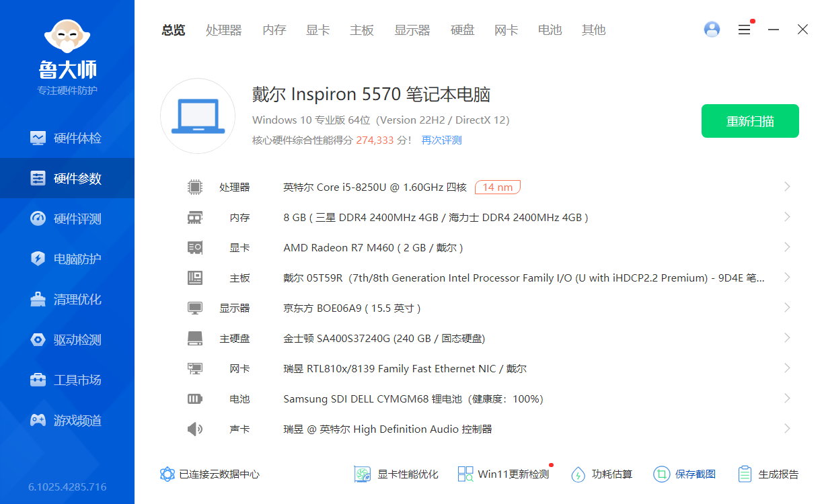Open 工具市场 in the sidebar
This screenshot has width=824, height=504.
(67, 380)
